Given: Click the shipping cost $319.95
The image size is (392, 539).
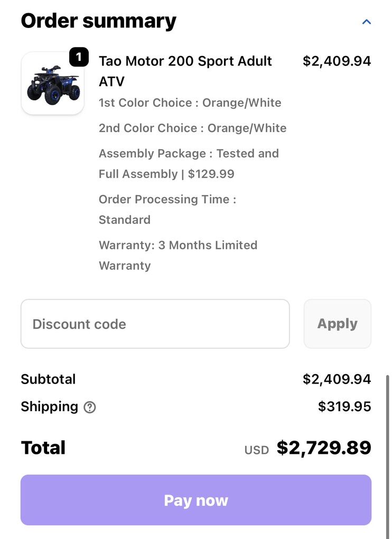Looking at the screenshot, I should [x=344, y=406].
